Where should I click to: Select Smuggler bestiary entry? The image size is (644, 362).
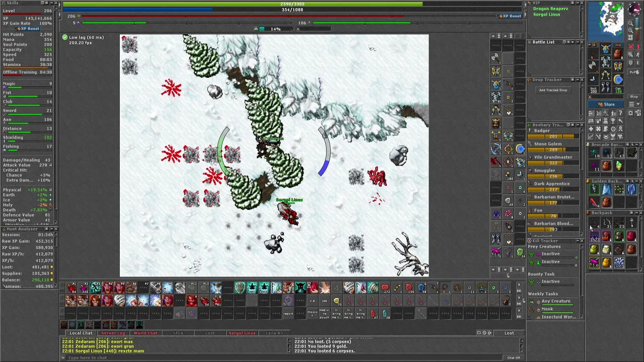553,173
